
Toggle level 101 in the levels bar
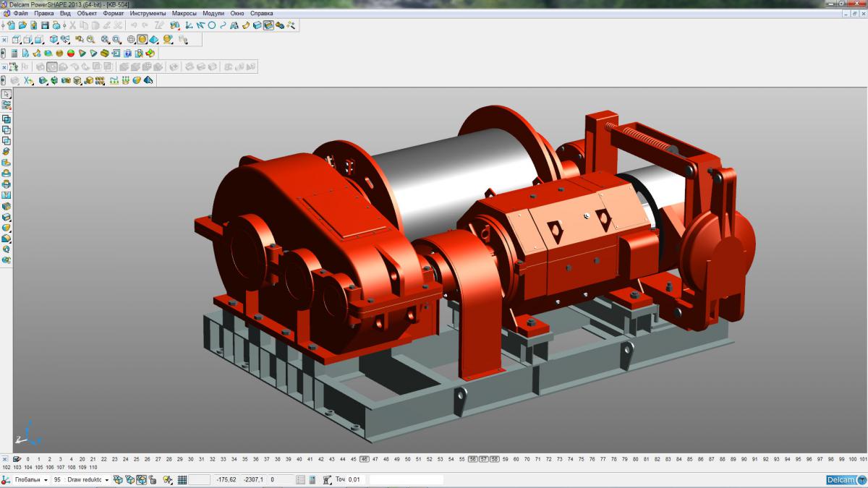point(863,458)
